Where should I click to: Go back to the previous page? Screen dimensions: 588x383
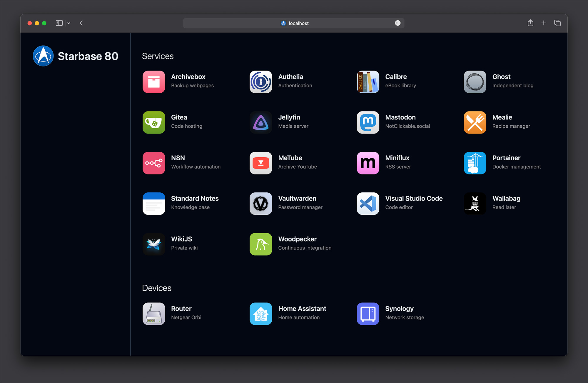[x=81, y=23]
